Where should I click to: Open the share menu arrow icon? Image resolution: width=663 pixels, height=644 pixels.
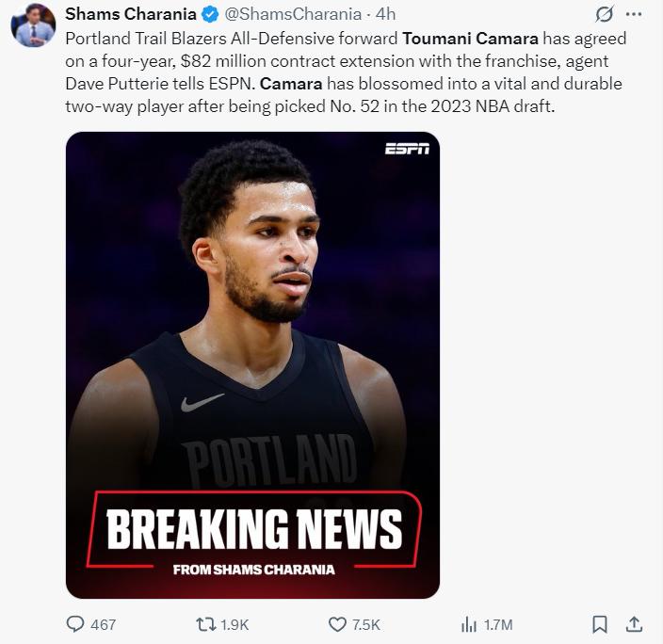point(634,623)
